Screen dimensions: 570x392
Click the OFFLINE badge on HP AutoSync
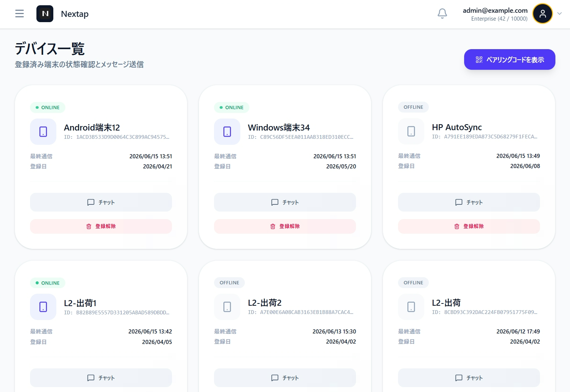coord(413,107)
